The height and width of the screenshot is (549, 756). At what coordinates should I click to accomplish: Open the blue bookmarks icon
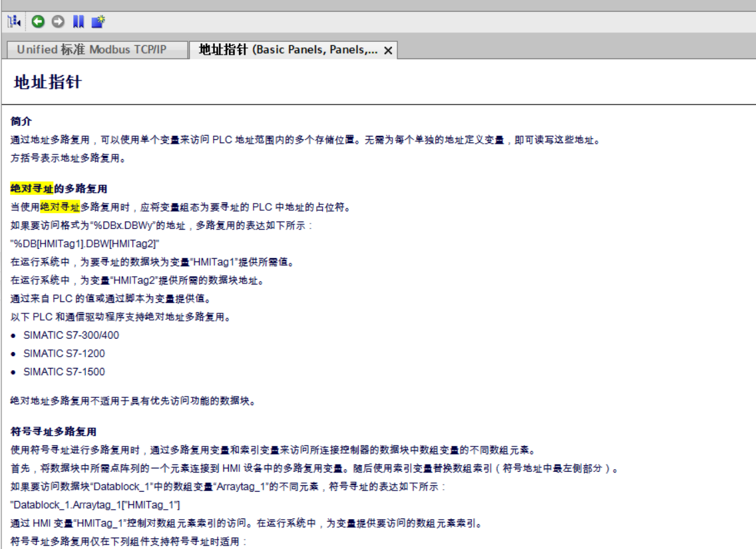pyautogui.click(x=79, y=22)
